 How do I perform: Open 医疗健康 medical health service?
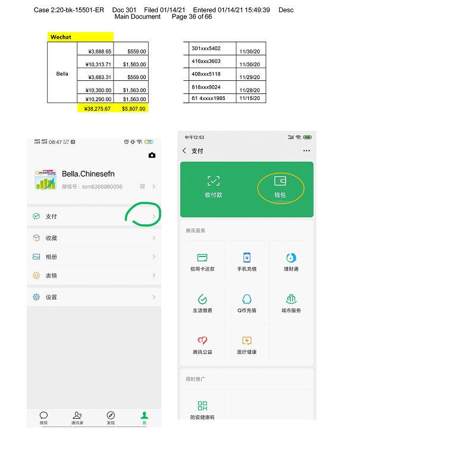(x=247, y=345)
